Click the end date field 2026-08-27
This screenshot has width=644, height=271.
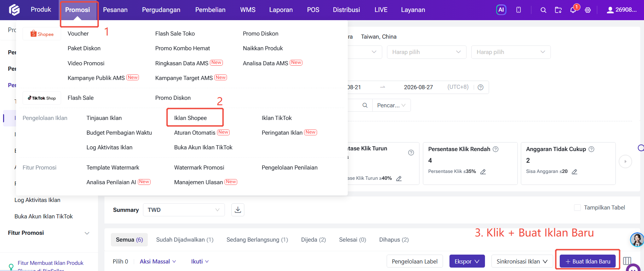click(x=418, y=87)
